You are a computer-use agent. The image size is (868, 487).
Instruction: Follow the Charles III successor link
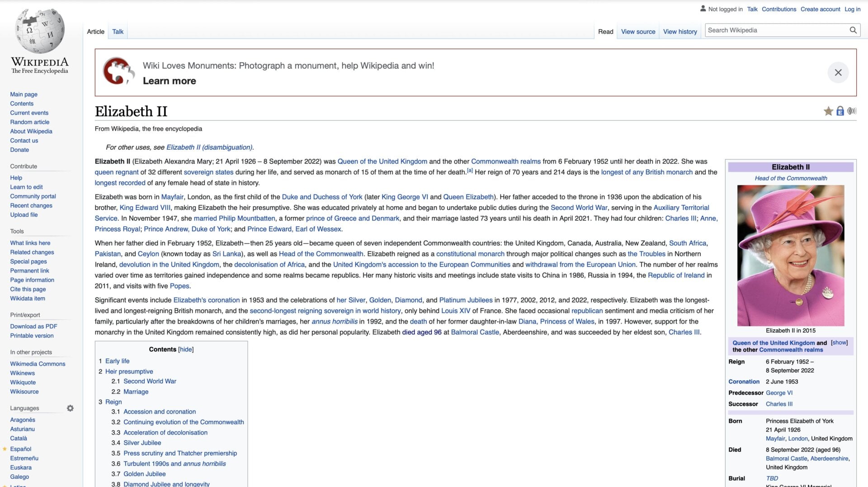tap(779, 404)
